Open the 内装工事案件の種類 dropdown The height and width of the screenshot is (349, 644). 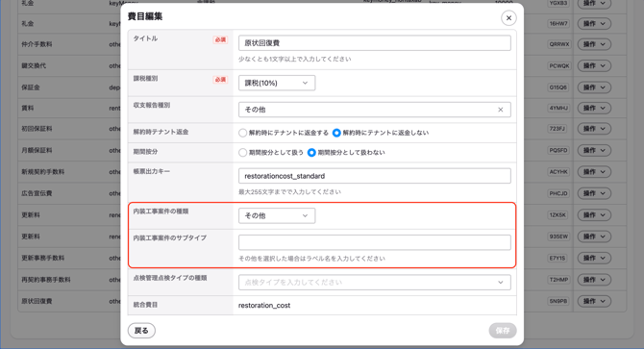[x=277, y=215]
